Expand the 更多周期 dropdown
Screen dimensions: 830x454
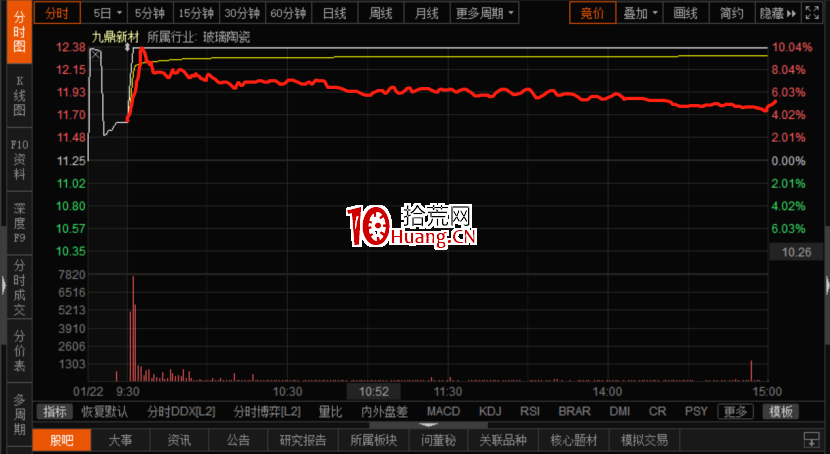coord(485,13)
